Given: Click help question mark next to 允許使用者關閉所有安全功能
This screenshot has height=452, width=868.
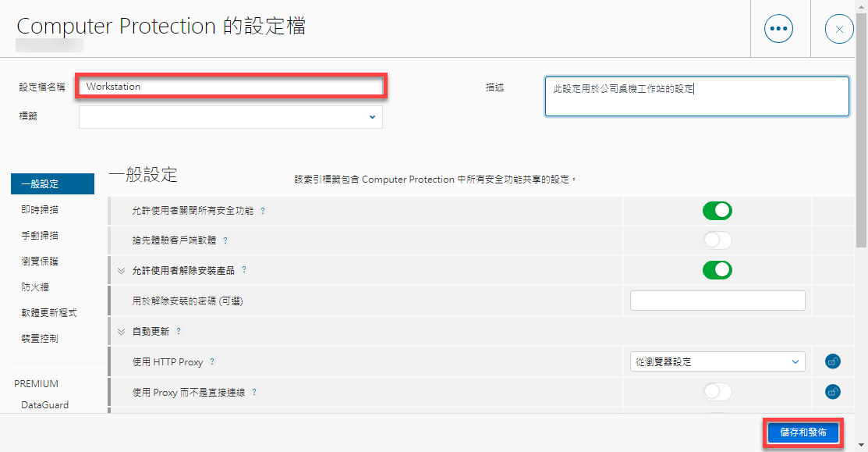Looking at the screenshot, I should click(x=262, y=212).
